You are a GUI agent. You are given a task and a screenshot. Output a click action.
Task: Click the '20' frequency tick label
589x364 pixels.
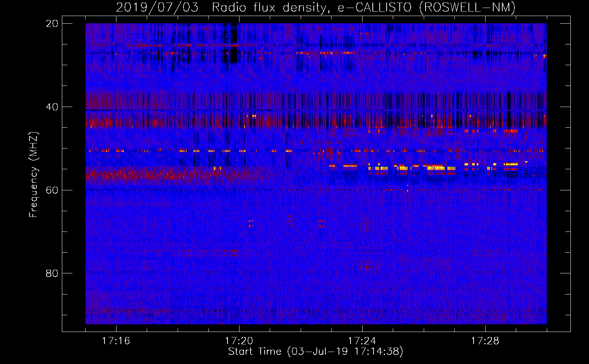coord(52,24)
